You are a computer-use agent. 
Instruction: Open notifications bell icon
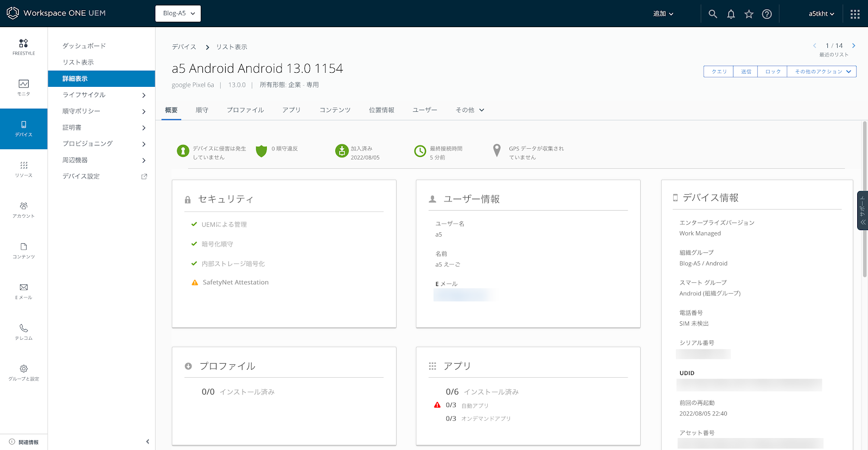[731, 14]
